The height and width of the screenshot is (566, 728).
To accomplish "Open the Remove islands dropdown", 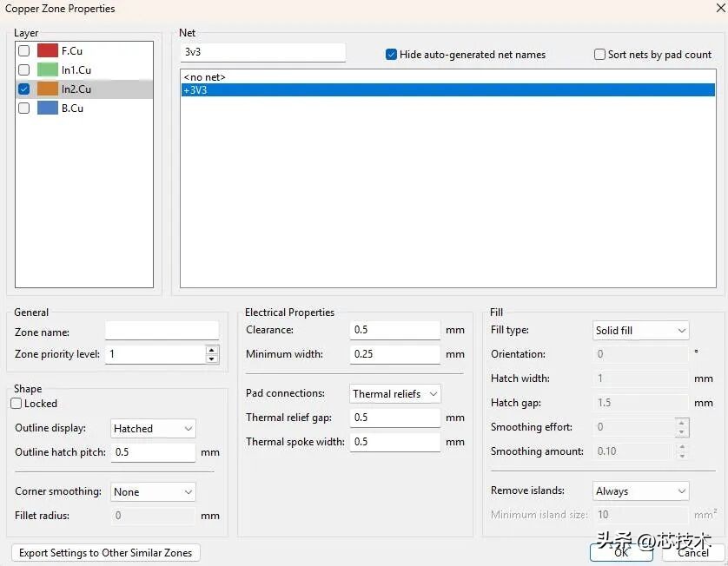I will [641, 490].
